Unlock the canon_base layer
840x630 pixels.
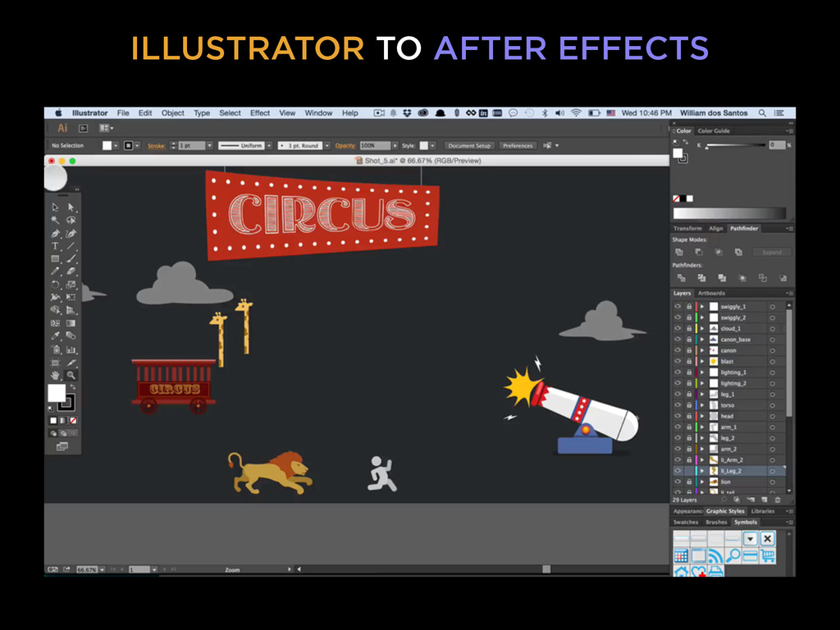[689, 340]
